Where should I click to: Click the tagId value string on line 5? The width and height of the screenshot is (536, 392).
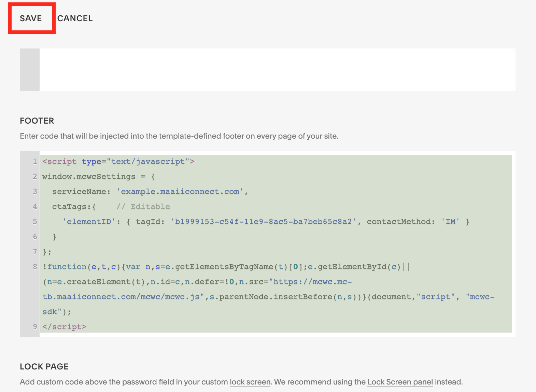[263, 222]
